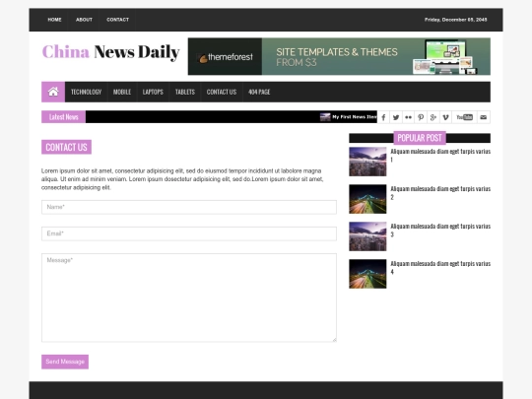Open the Google Plus social icon

click(433, 117)
